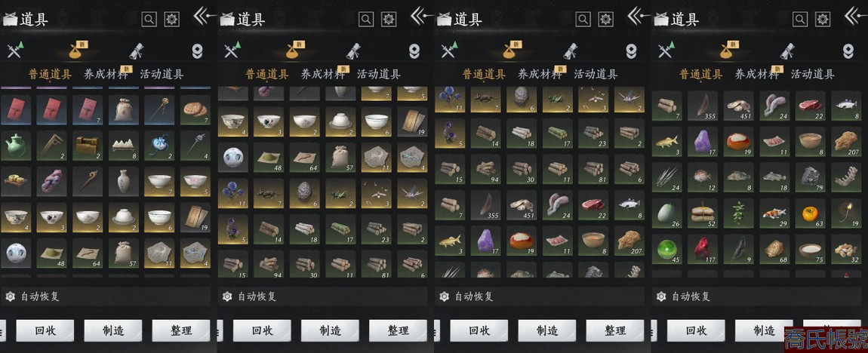Image resolution: width=868 pixels, height=353 pixels.
Task: Switch to 活动道具 tab in the rightmost panel
Action: 812,74
